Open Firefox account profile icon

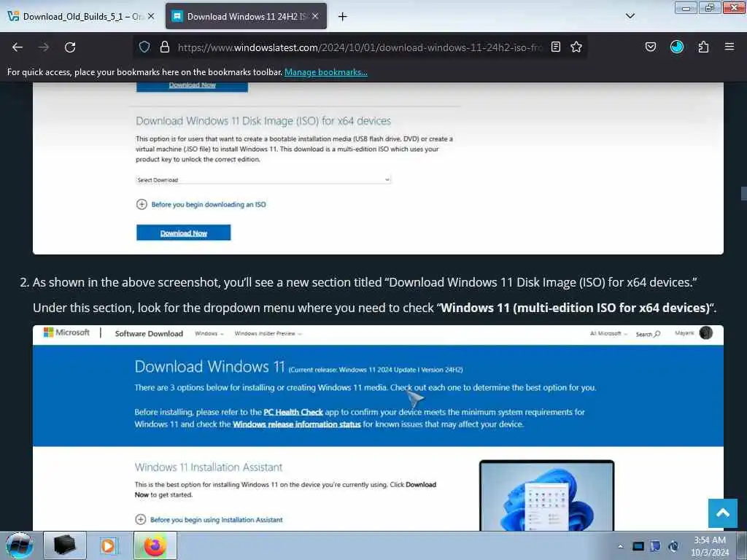point(677,47)
